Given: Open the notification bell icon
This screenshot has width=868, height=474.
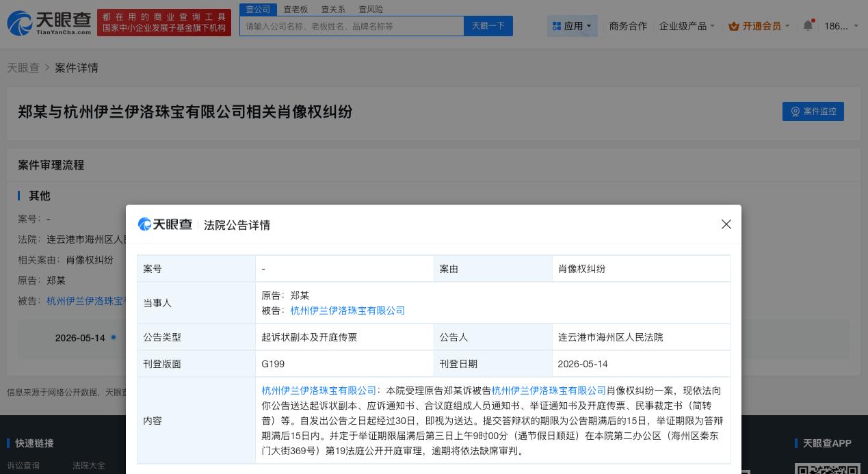Looking at the screenshot, I should [808, 25].
